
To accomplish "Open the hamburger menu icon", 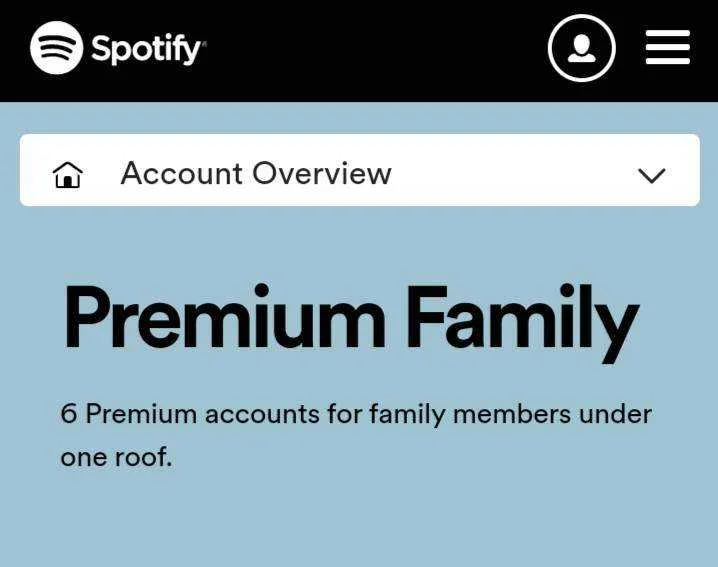I will coord(668,47).
